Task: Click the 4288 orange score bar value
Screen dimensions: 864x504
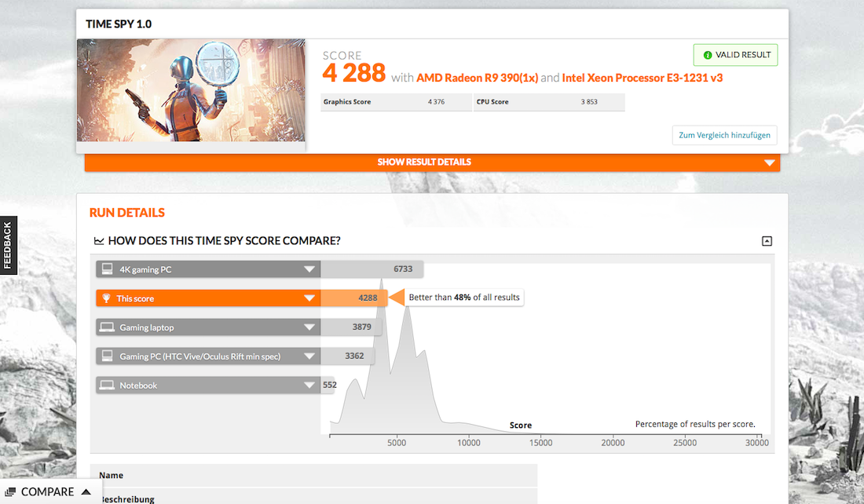Action: (x=368, y=298)
